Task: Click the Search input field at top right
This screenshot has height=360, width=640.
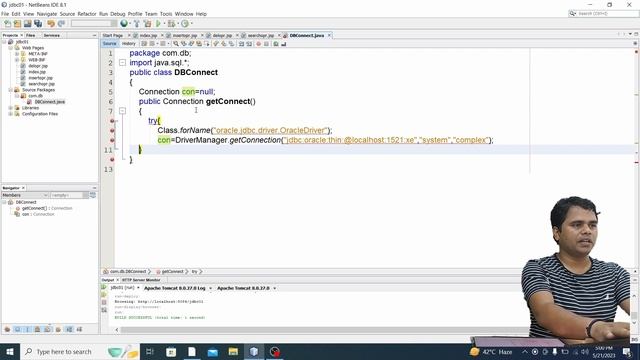Action: (607, 13)
